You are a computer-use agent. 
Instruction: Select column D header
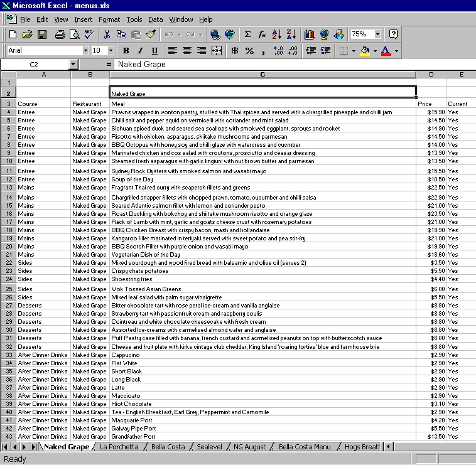pyautogui.click(x=431, y=75)
